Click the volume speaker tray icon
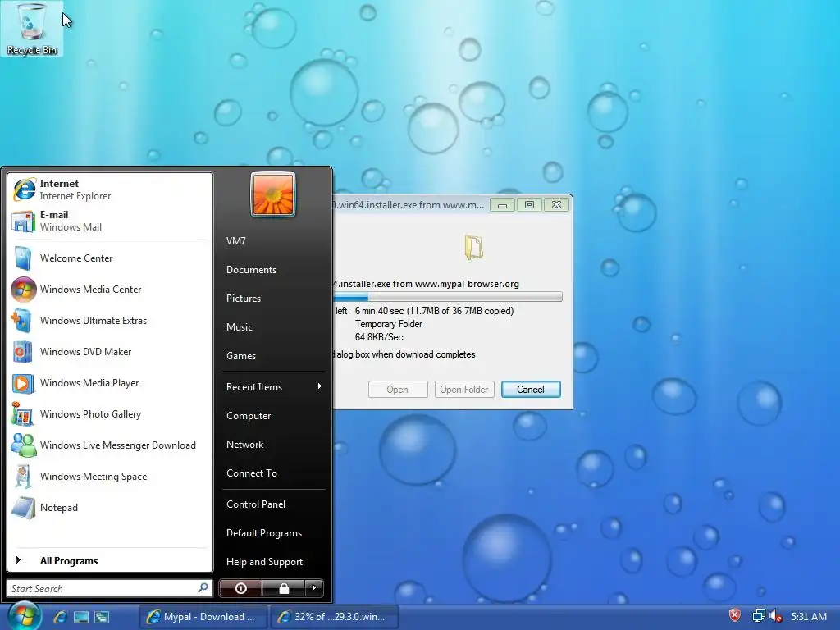This screenshot has height=630, width=840. coord(776,616)
